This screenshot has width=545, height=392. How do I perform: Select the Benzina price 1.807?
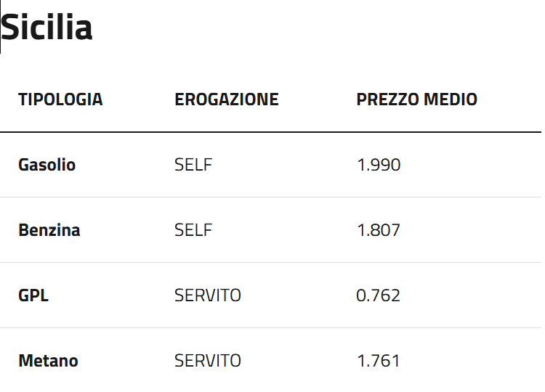tap(379, 230)
